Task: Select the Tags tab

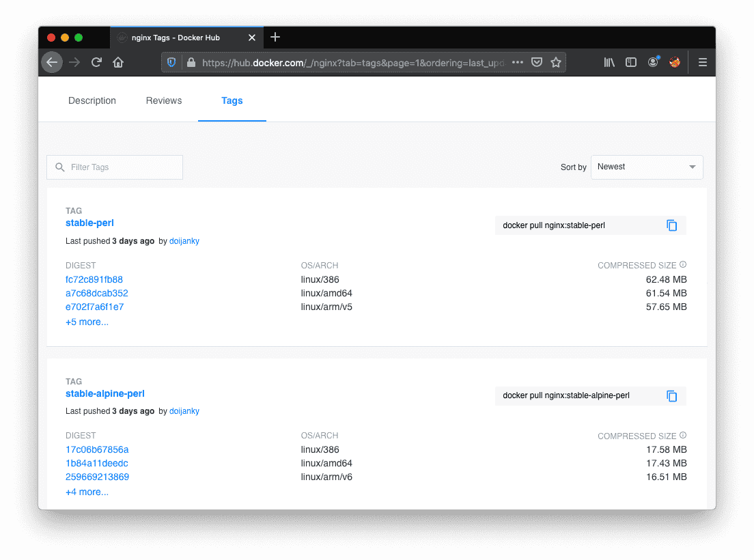Action: (x=232, y=100)
